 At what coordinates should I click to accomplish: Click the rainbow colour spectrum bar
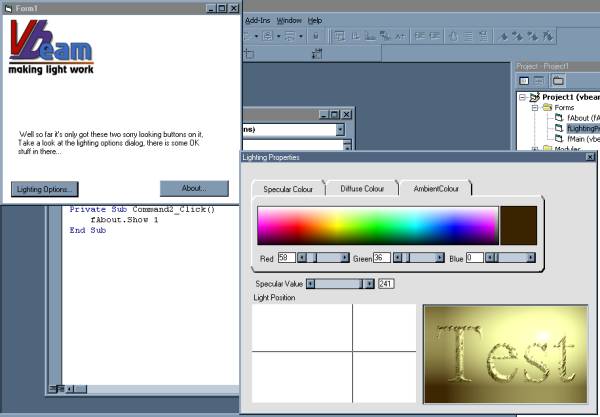[x=377, y=225]
